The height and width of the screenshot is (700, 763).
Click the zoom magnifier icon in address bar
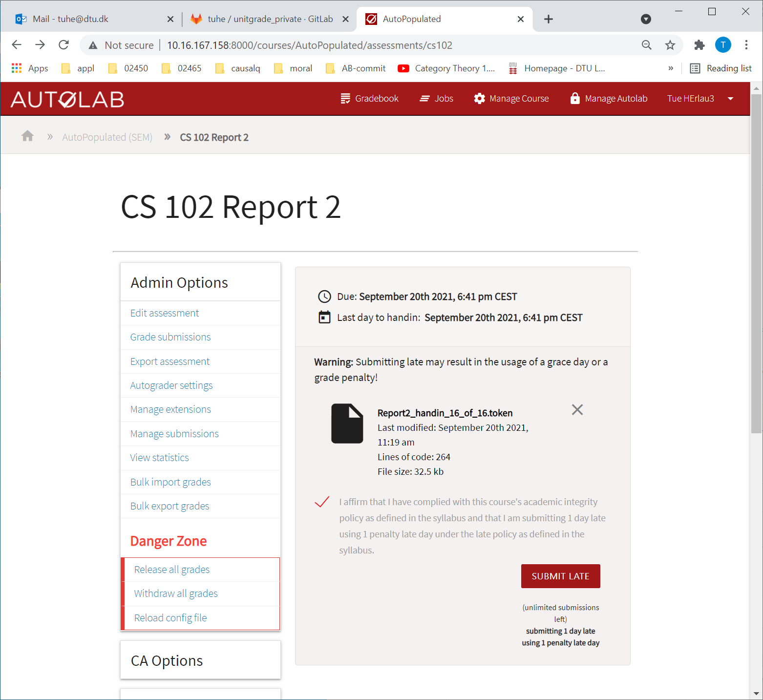pyautogui.click(x=646, y=45)
